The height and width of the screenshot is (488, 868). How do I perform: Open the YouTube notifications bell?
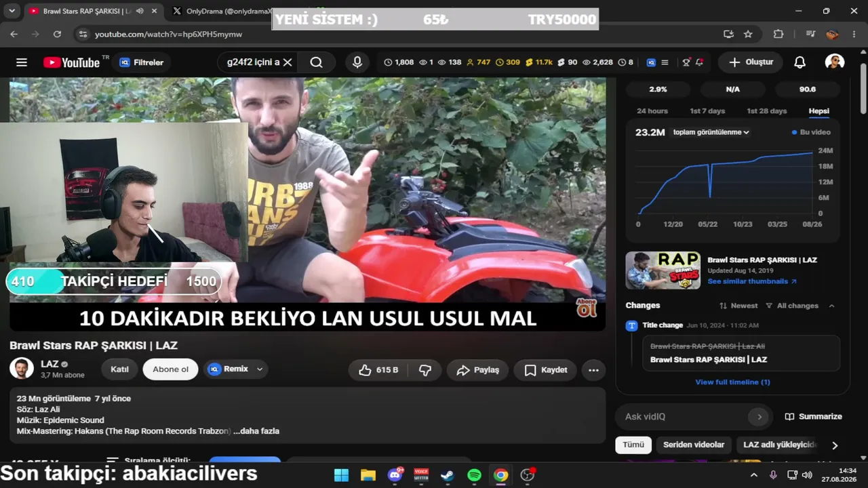(x=800, y=62)
